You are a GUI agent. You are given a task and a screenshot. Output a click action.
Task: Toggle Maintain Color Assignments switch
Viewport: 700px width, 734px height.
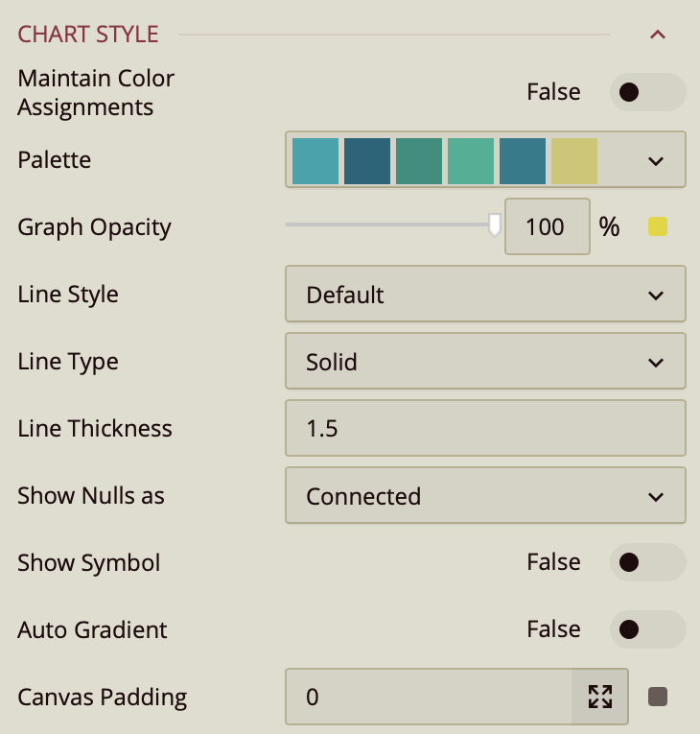click(647, 92)
